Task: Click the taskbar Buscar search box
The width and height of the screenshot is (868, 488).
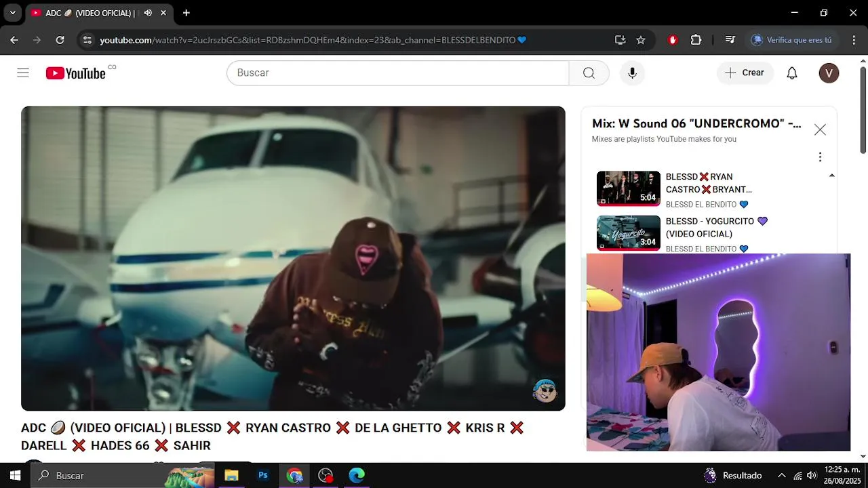Action: 122,476
